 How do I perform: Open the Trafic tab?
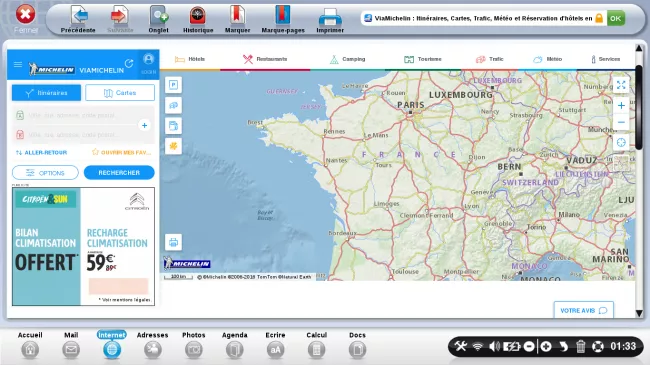click(x=489, y=59)
